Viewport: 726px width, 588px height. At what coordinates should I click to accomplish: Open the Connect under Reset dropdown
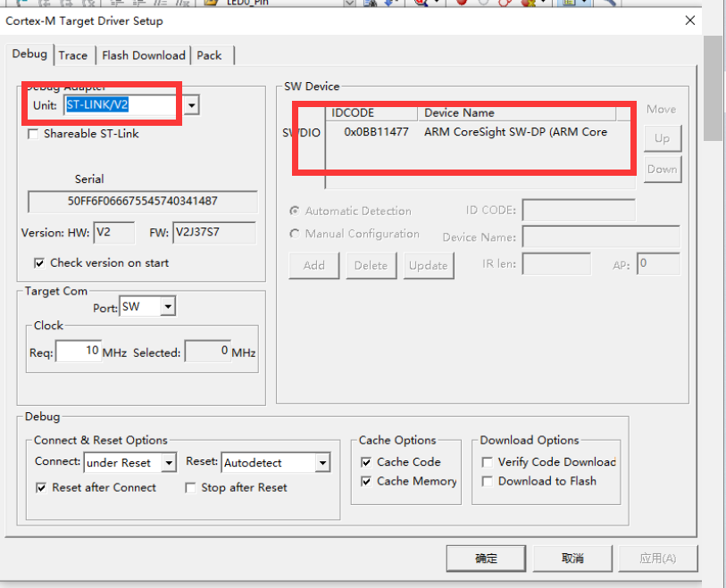pos(169,462)
